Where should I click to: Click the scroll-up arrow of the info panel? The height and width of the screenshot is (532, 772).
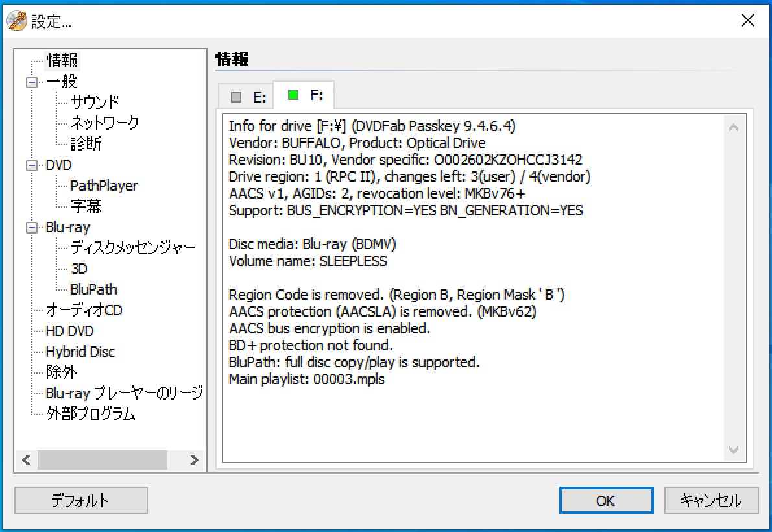pos(732,126)
